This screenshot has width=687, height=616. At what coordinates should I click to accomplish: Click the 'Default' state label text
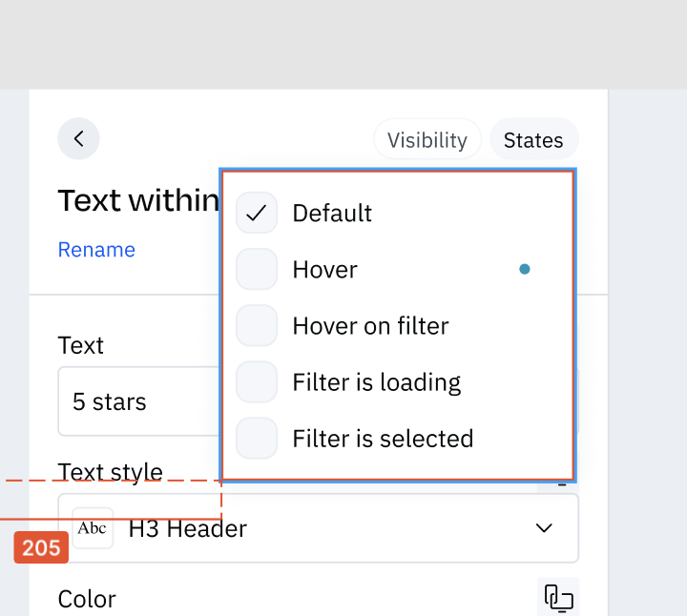[x=332, y=214]
